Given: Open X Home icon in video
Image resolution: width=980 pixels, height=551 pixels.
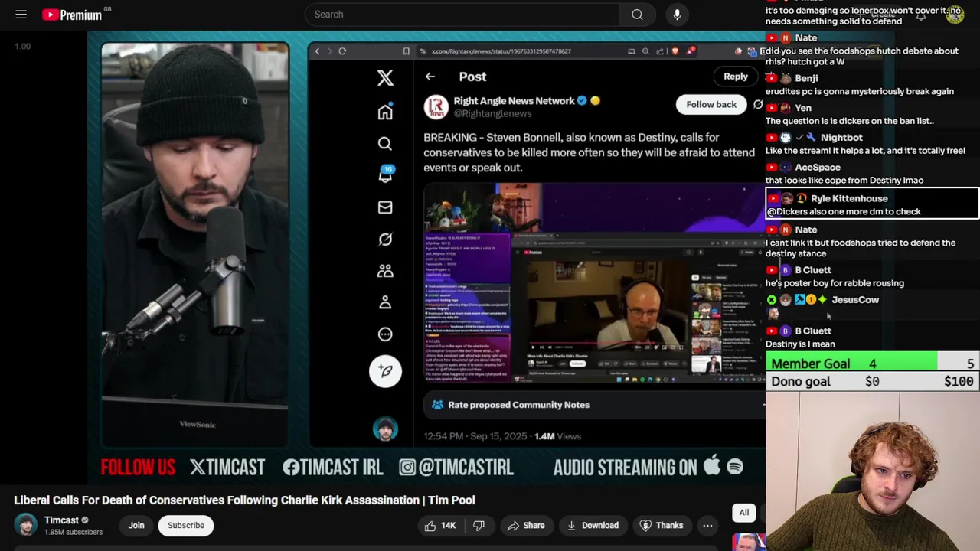Looking at the screenshot, I should [385, 112].
